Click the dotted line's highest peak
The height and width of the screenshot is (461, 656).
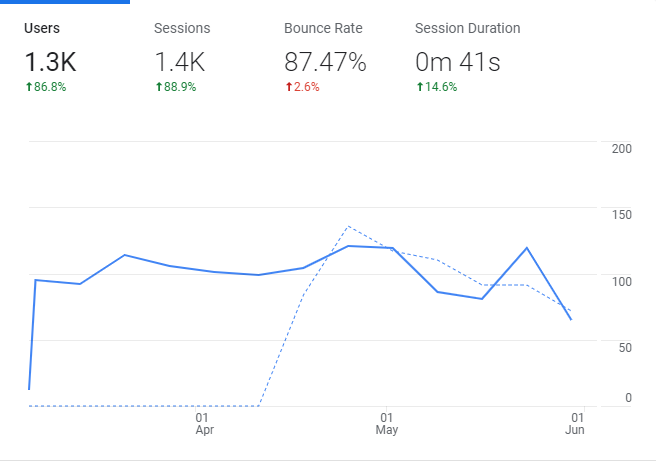tap(347, 226)
